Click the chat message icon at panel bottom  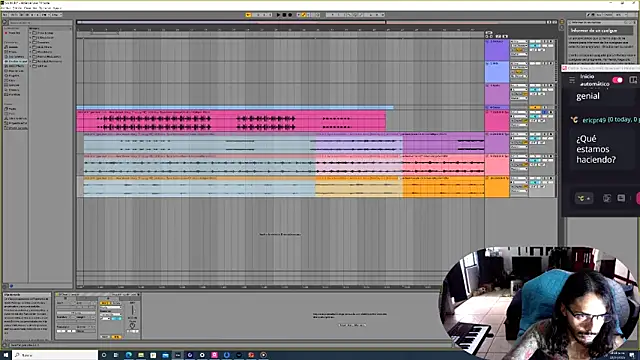[x=621, y=198]
